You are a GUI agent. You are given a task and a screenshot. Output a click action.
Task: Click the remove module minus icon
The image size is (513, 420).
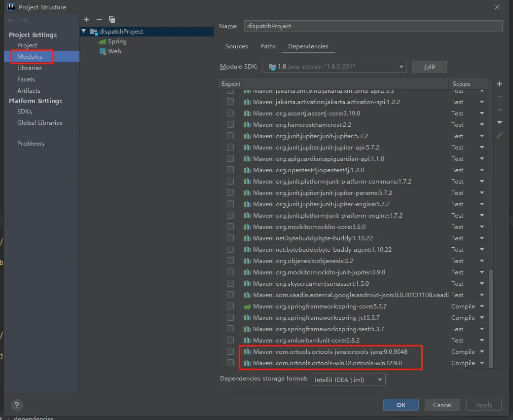tap(99, 20)
